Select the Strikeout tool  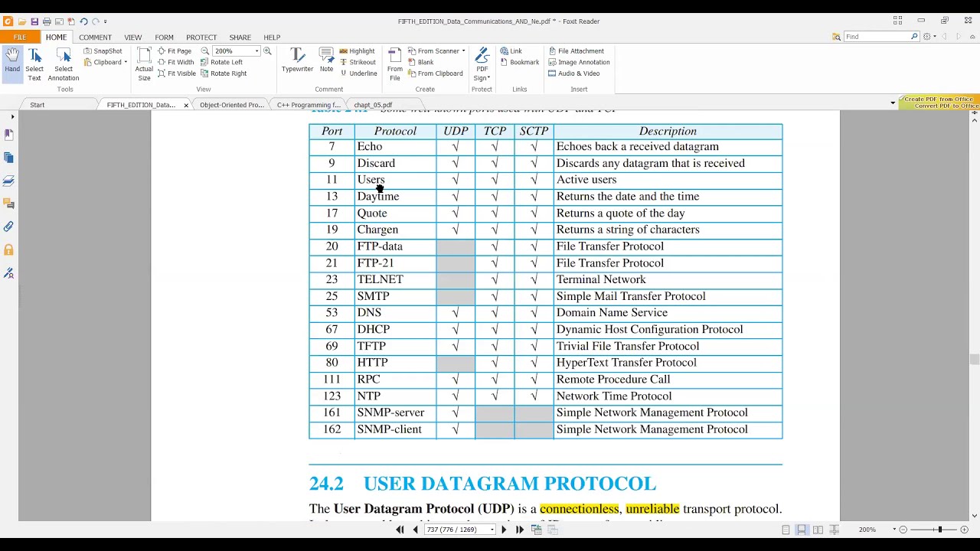[358, 62]
